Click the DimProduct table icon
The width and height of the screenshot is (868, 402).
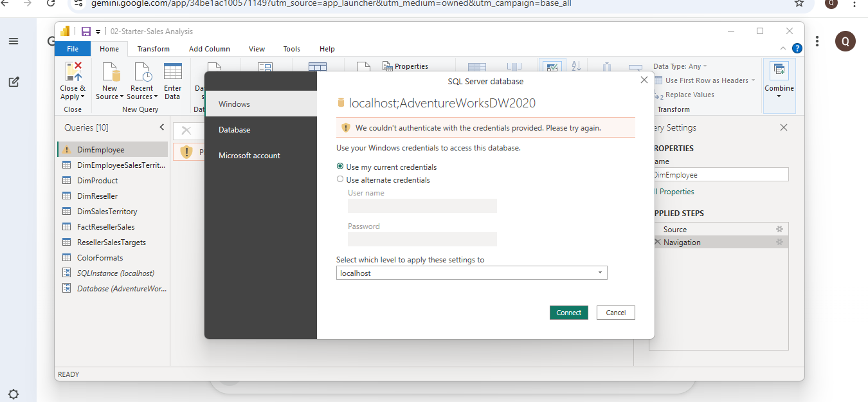[66, 181]
